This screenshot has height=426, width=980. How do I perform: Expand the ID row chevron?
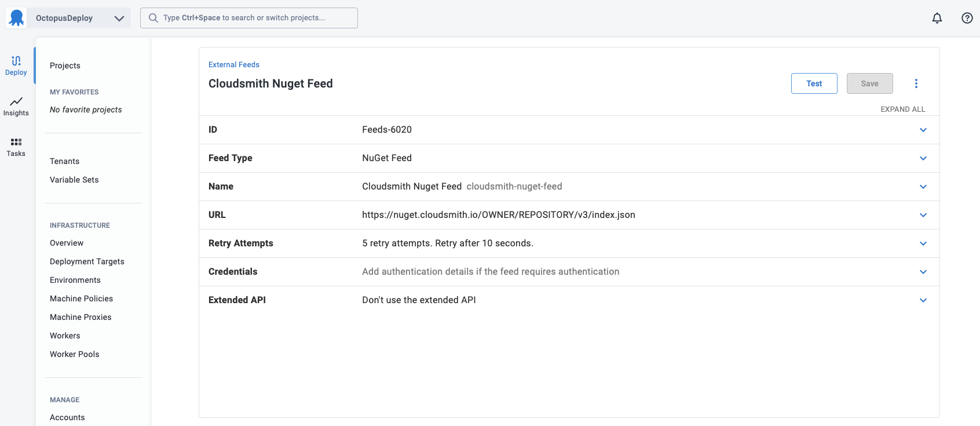tap(923, 130)
